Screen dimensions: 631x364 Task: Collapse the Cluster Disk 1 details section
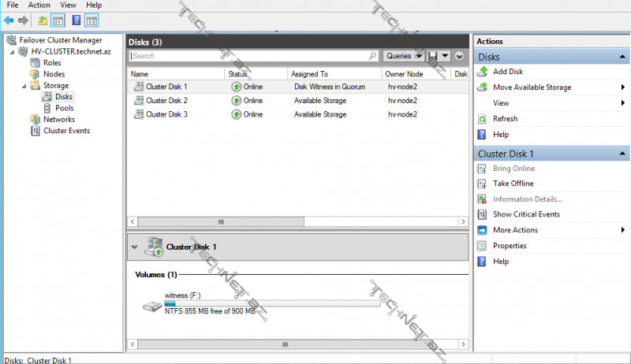[134, 247]
